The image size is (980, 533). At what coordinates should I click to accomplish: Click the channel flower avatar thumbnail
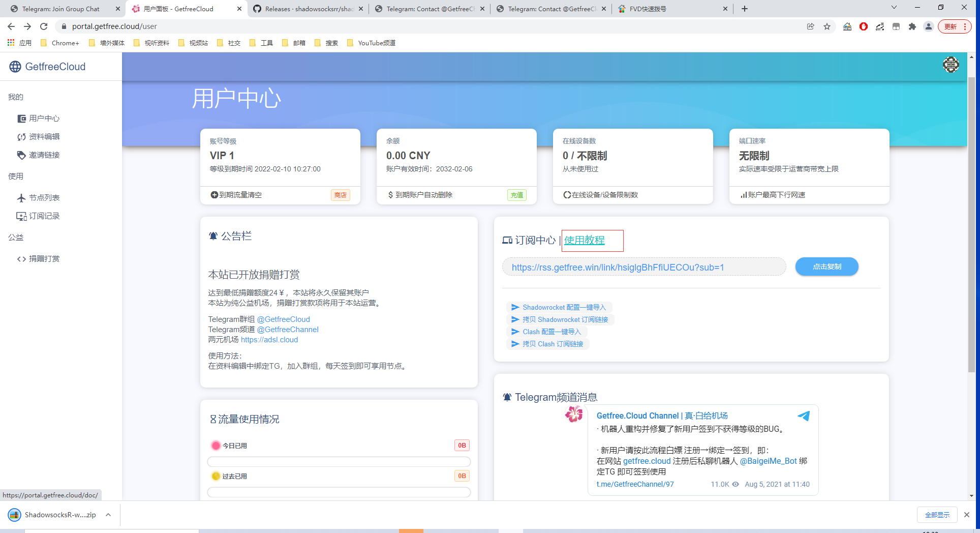[574, 414]
